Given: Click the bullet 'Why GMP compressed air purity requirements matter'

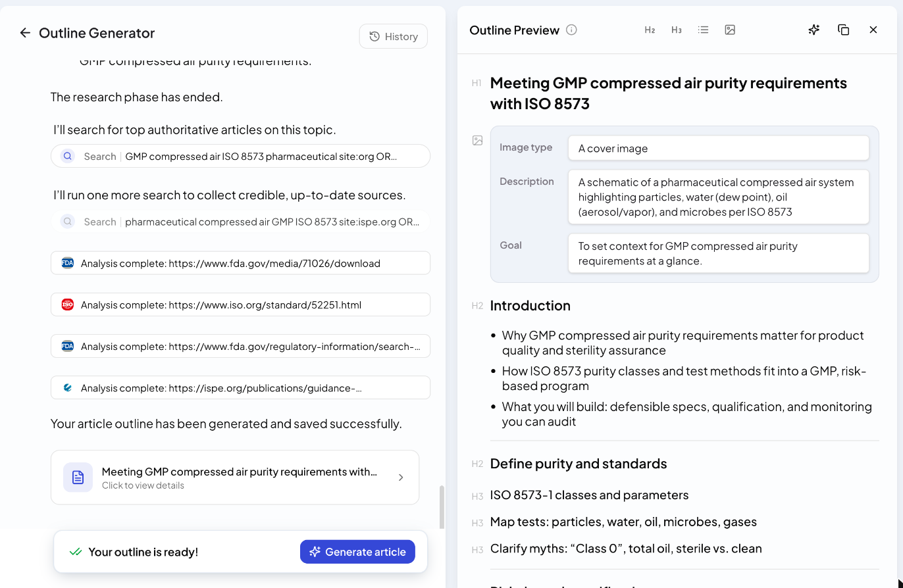Looking at the screenshot, I should [683, 343].
